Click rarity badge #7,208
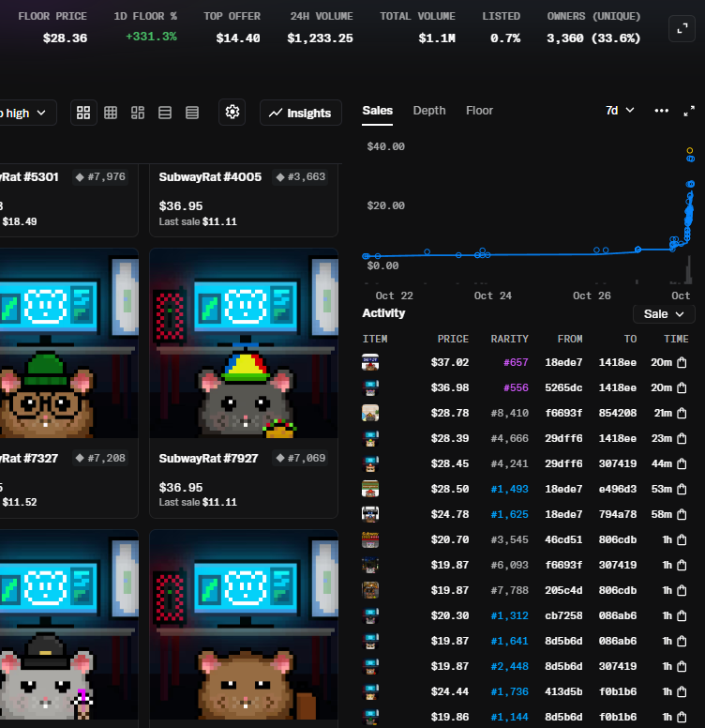This screenshot has width=705, height=728. (100, 458)
